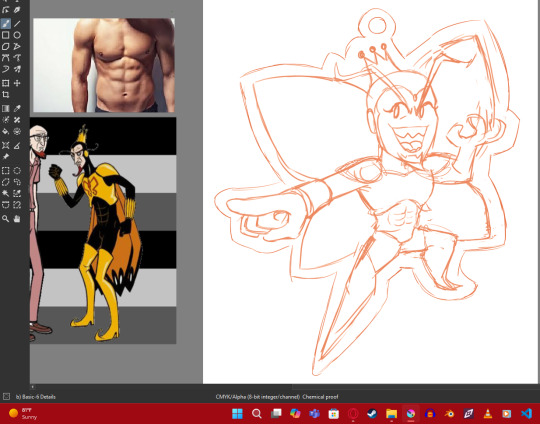The height and width of the screenshot is (424, 540).
Task: Click the shirtless torso reference image
Action: (104, 65)
